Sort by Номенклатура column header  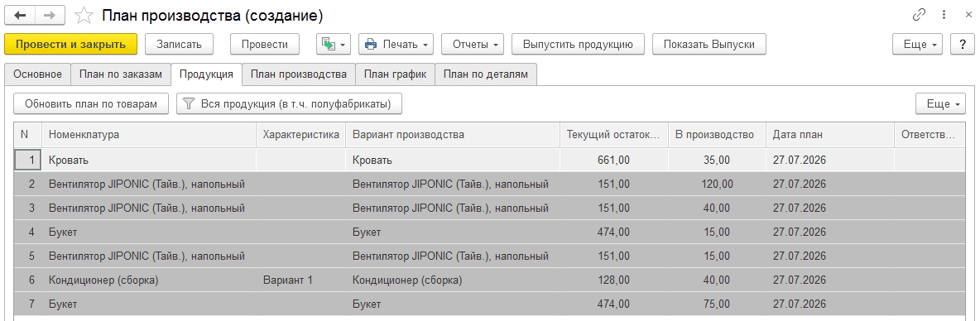tap(149, 134)
